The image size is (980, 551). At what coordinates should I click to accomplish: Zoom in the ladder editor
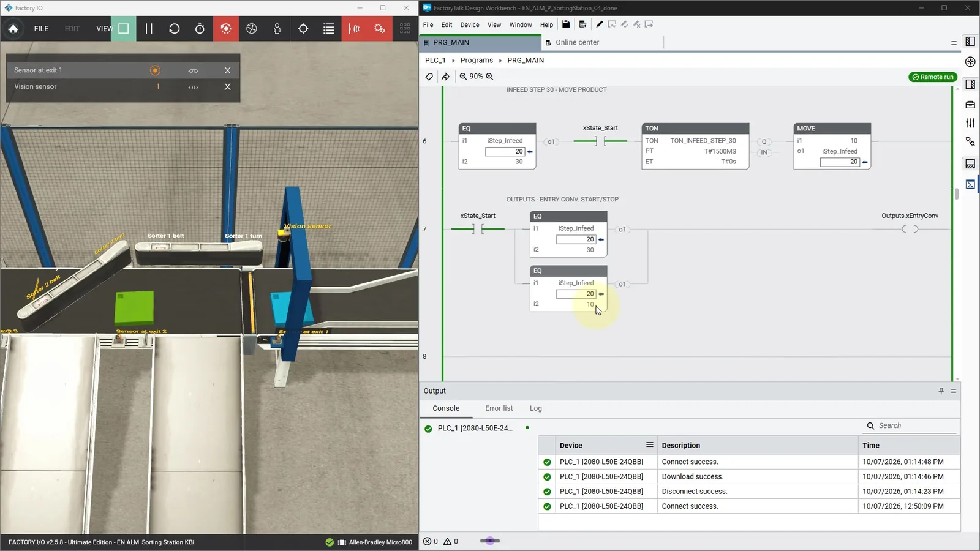tap(490, 77)
